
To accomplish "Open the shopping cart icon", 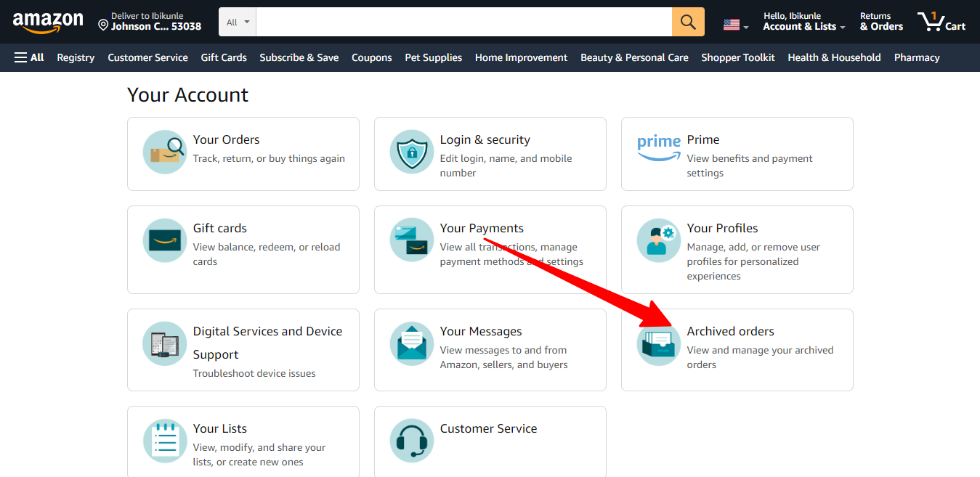I will coord(931,22).
